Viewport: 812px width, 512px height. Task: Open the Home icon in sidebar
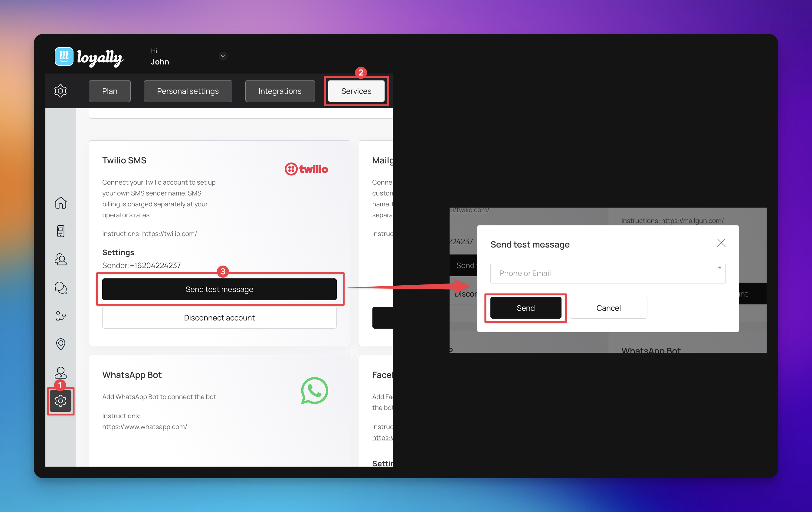61,203
